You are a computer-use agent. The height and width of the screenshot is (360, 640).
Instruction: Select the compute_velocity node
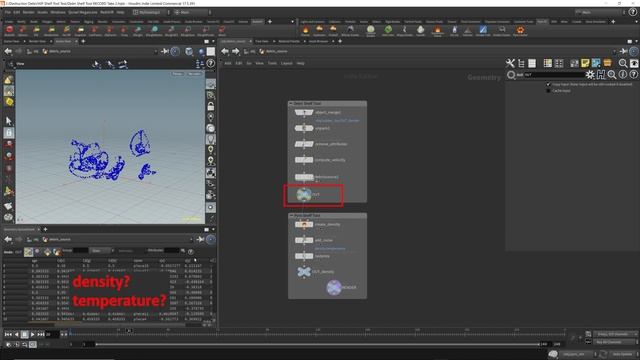tap(304, 160)
